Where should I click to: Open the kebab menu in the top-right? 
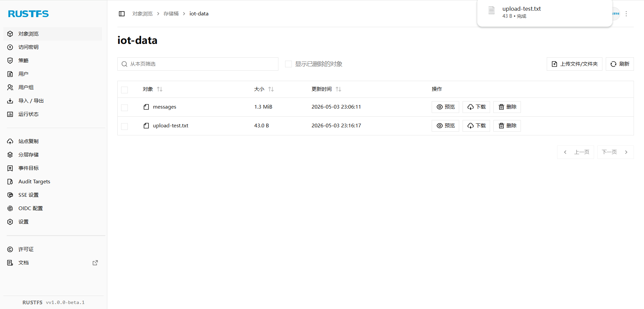pos(626,14)
